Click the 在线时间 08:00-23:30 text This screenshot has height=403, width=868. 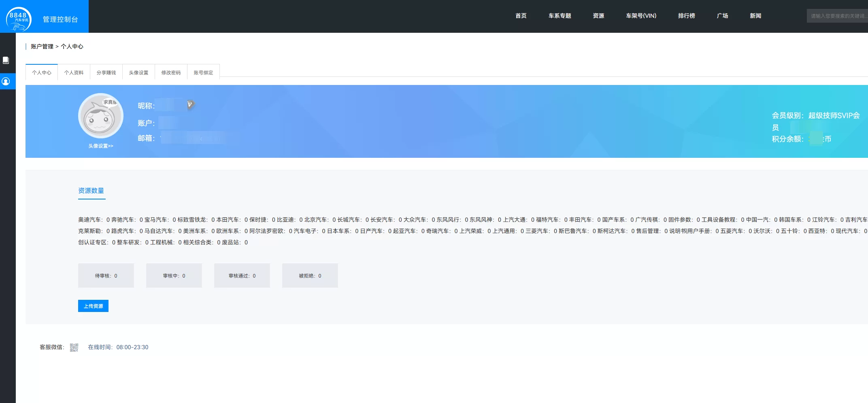(x=118, y=347)
